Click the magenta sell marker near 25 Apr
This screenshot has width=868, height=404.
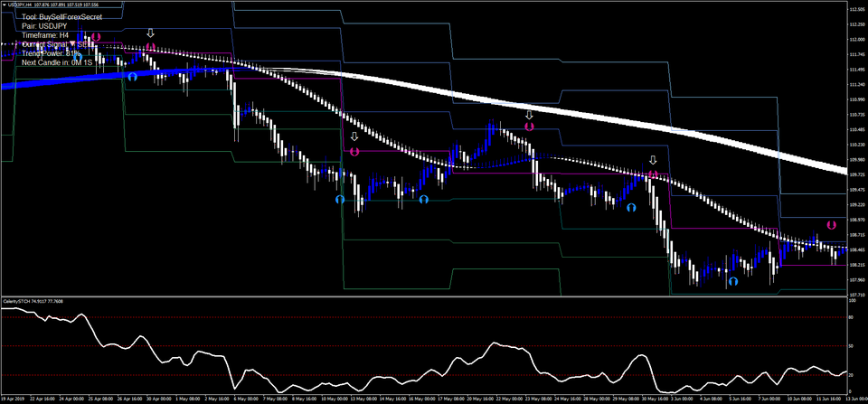(x=96, y=38)
